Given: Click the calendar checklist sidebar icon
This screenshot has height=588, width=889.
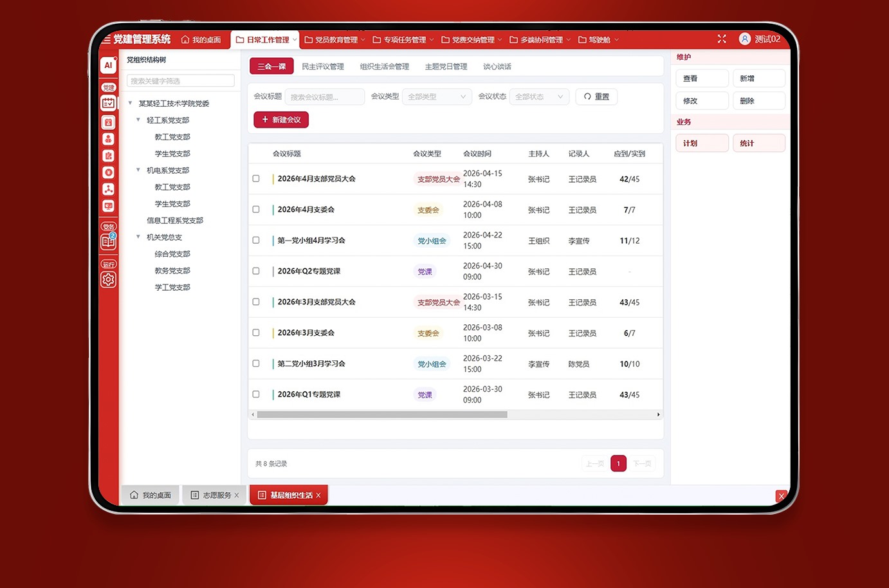Looking at the screenshot, I should (x=108, y=103).
